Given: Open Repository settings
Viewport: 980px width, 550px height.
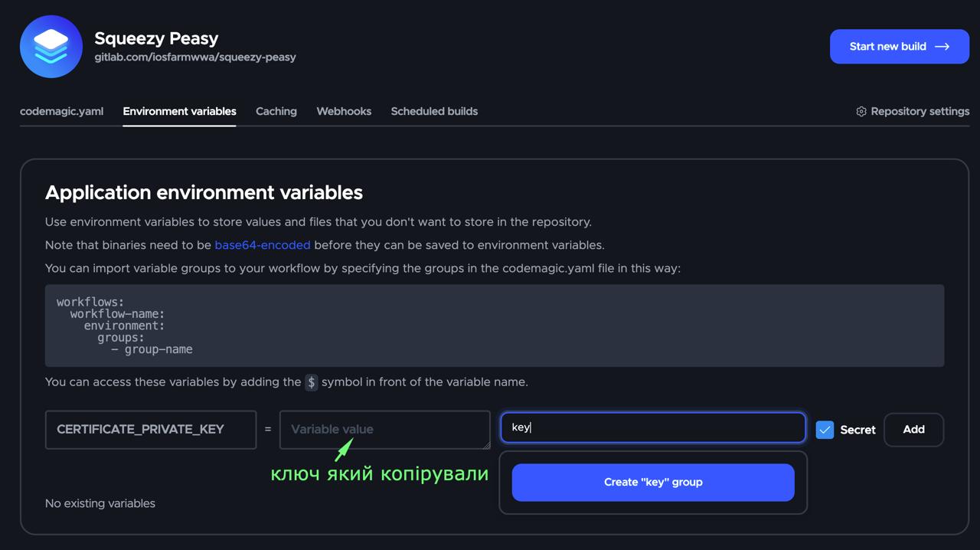Looking at the screenshot, I should 913,112.
